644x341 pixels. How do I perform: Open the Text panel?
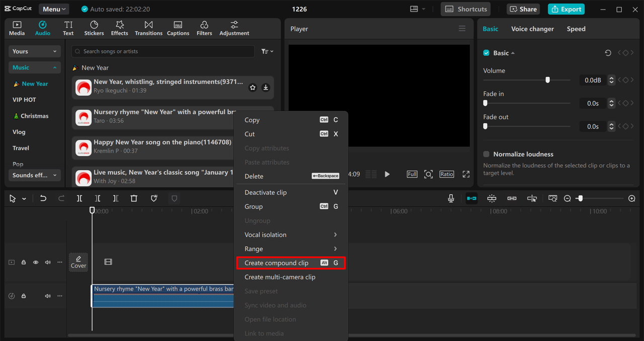68,28
